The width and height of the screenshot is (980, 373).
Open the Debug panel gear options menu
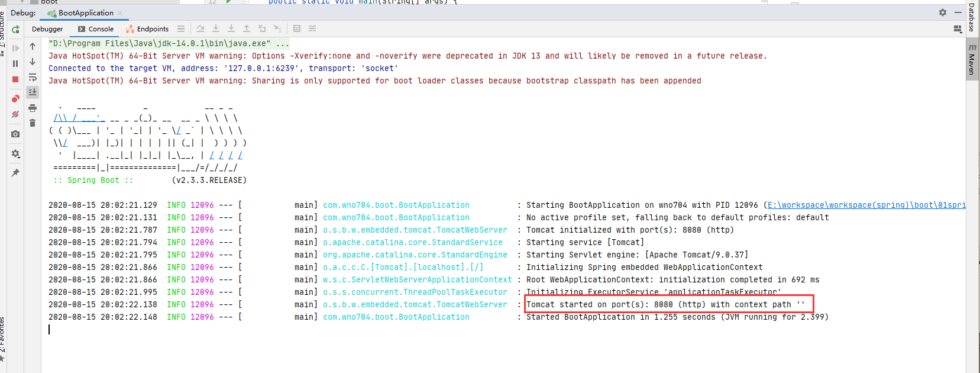(x=943, y=12)
